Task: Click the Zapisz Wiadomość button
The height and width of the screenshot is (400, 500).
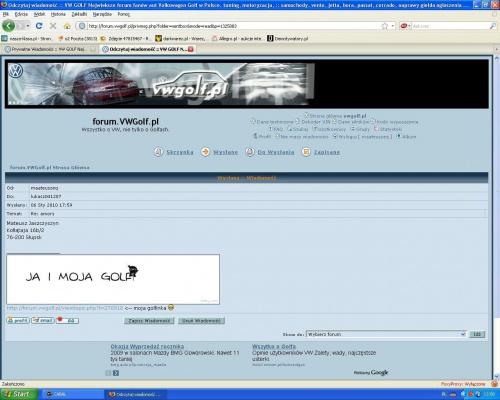Action: coord(149,321)
